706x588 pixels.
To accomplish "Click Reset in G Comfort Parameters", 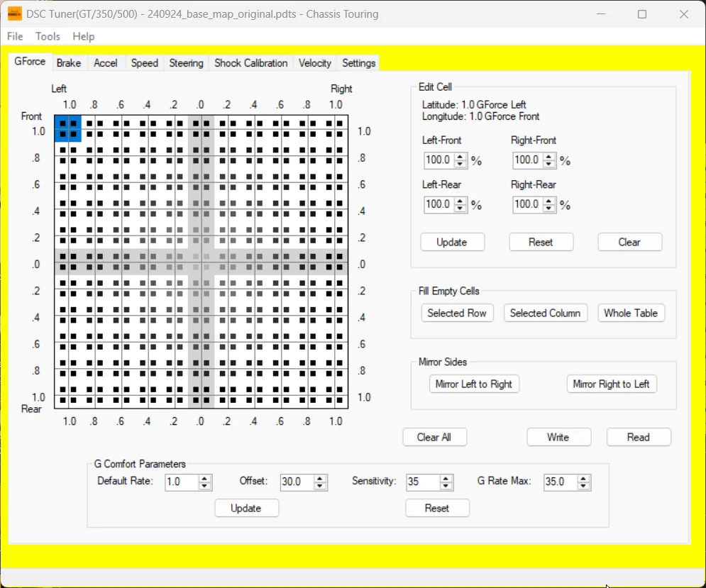I will [437, 509].
